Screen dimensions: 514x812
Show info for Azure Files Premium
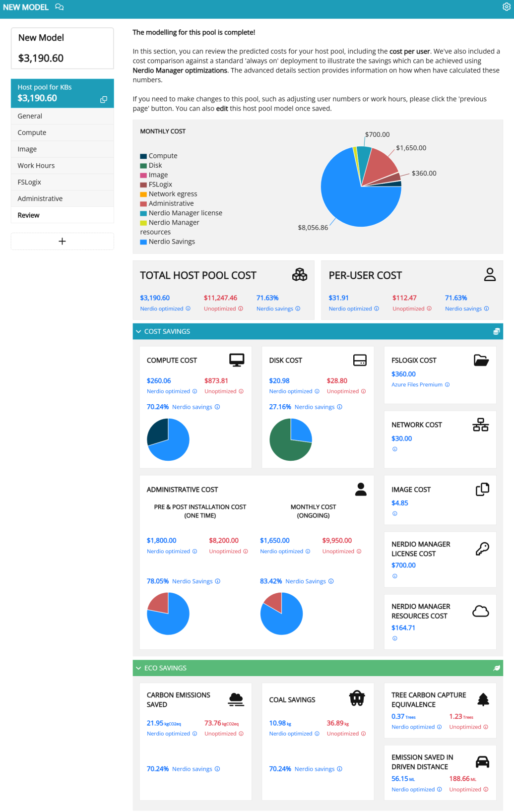point(448,384)
